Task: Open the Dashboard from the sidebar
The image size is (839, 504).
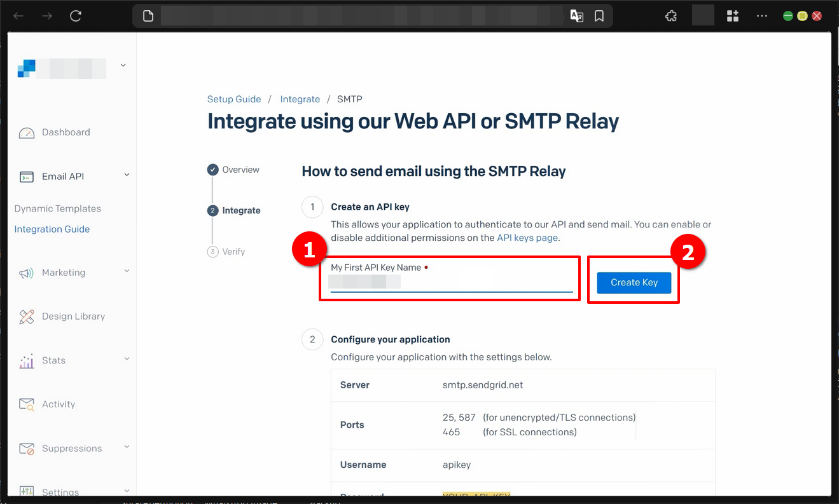Action: [x=27, y=132]
